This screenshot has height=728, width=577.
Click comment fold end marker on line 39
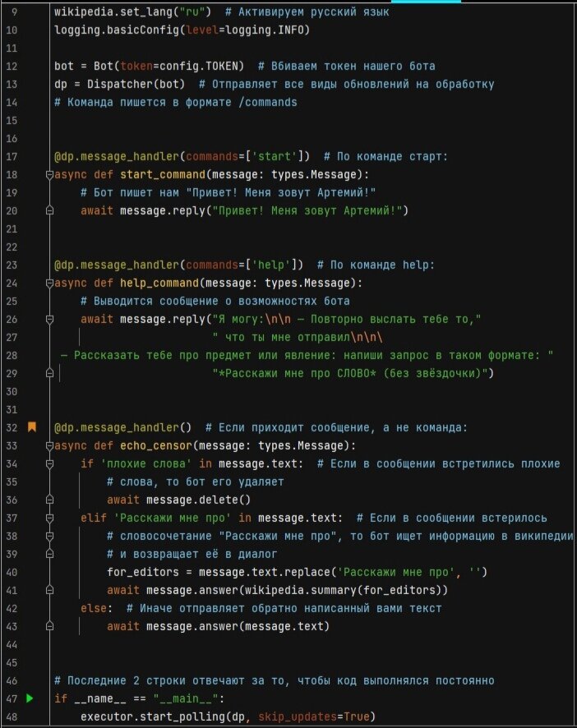pos(49,555)
